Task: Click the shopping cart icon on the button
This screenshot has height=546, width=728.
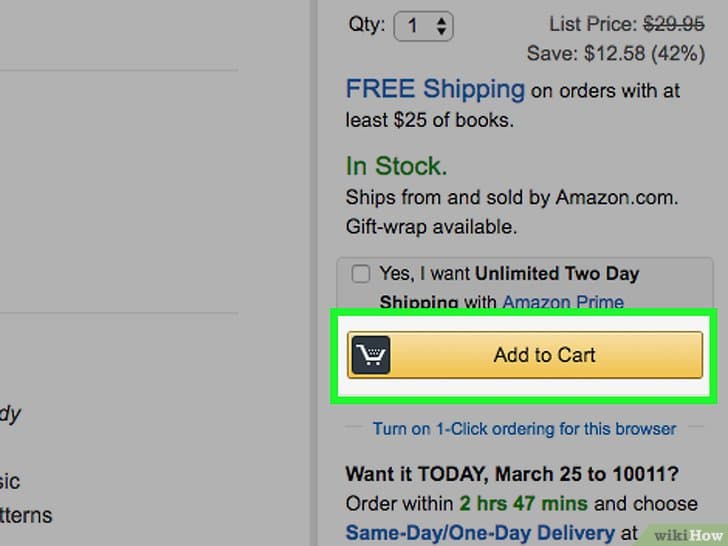Action: (x=371, y=355)
